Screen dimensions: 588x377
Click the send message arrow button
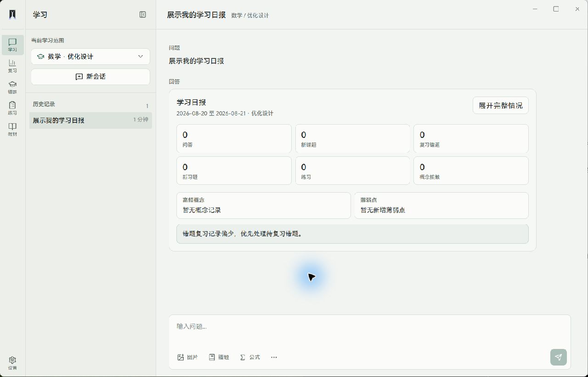point(559,357)
